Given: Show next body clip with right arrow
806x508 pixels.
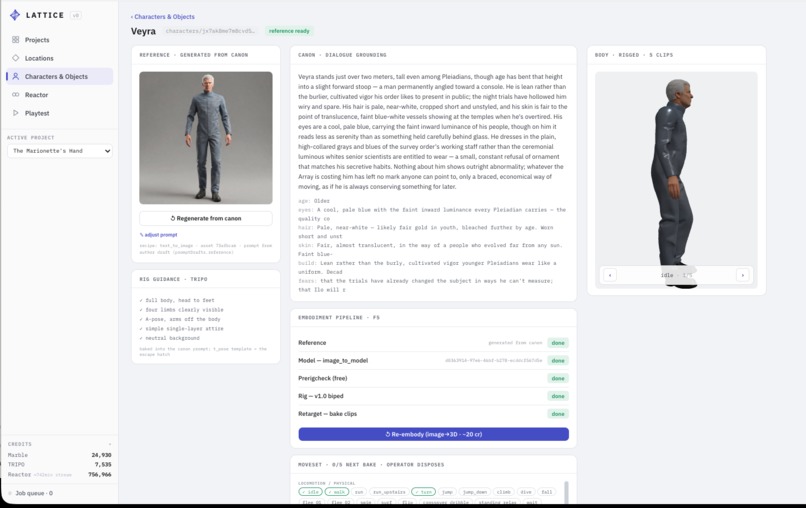Looking at the screenshot, I should click(x=742, y=275).
